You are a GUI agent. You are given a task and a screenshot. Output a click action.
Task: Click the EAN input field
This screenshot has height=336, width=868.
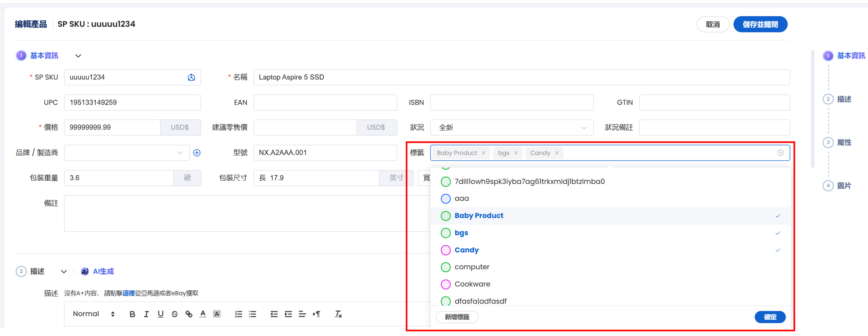(x=325, y=103)
